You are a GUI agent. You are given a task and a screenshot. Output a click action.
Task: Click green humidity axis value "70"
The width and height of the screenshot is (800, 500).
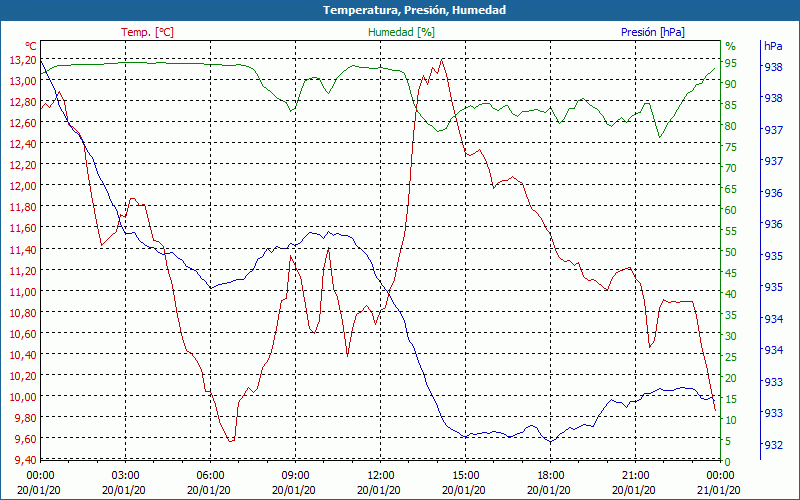731,168
